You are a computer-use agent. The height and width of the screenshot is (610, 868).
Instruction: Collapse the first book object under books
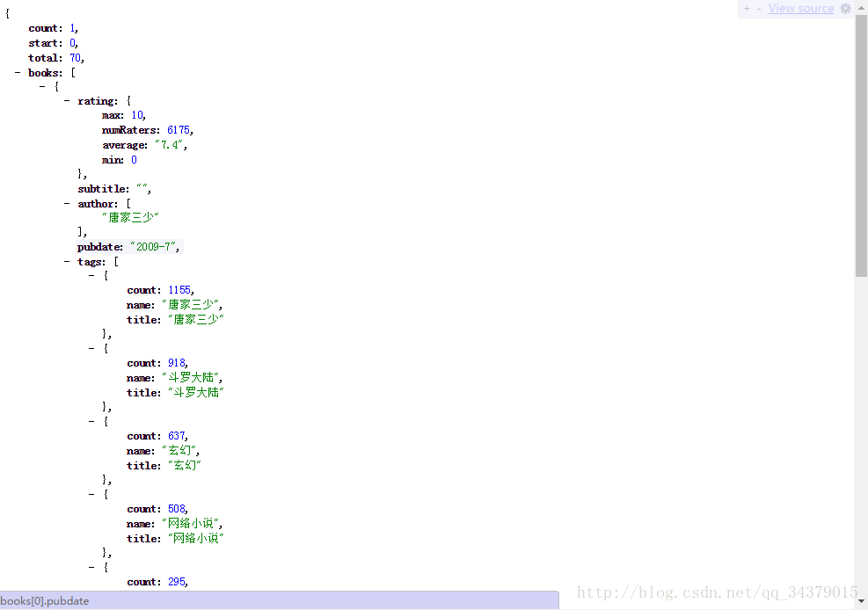tap(42, 86)
